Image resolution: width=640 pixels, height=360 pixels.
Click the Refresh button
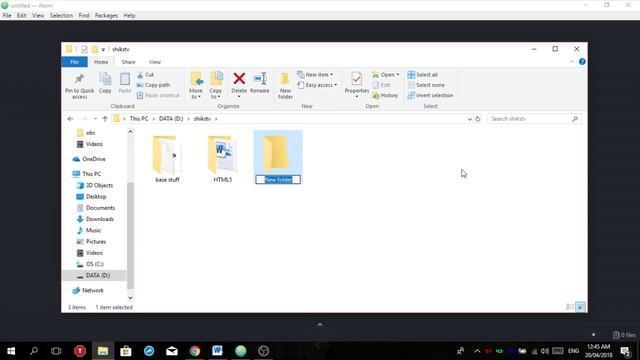tap(478, 119)
